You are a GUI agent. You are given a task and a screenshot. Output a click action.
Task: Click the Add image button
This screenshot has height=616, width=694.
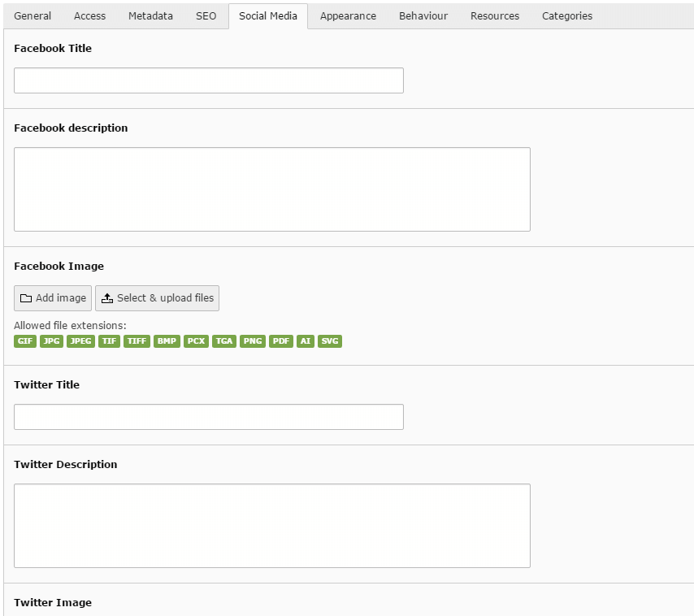(x=53, y=298)
